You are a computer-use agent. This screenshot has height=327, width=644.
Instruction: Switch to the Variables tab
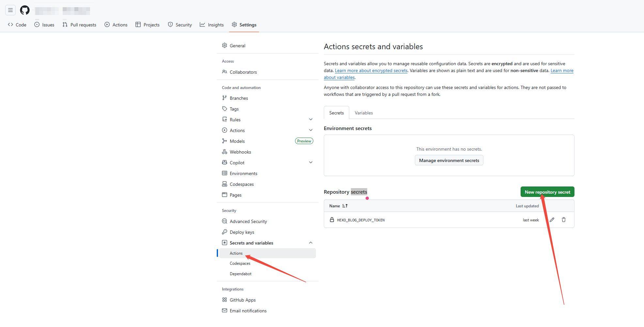[364, 113]
